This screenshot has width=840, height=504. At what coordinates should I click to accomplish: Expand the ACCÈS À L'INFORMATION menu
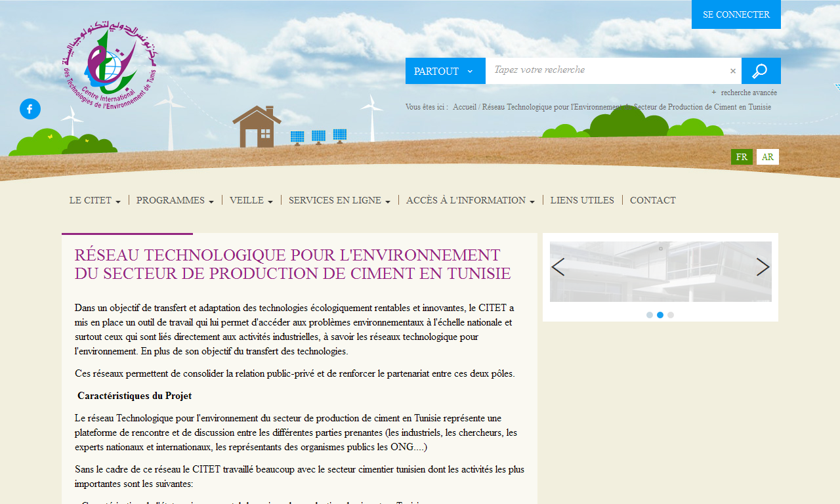coord(471,200)
